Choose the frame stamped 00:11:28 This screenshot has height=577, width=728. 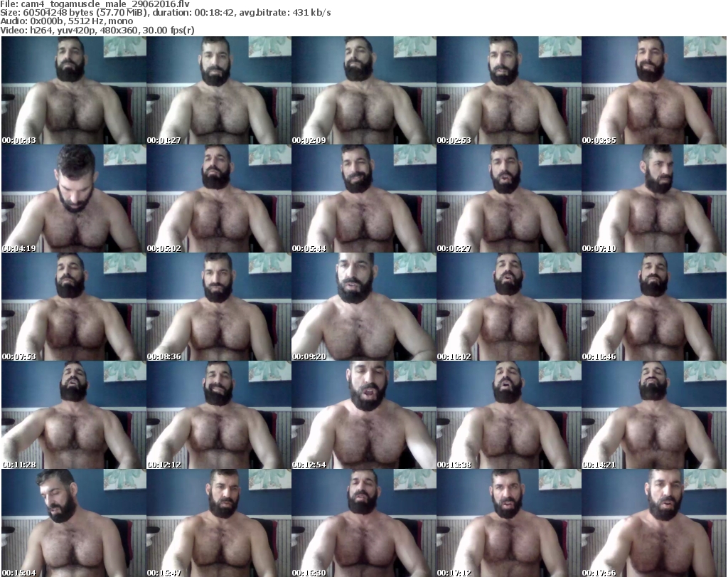[74, 415]
